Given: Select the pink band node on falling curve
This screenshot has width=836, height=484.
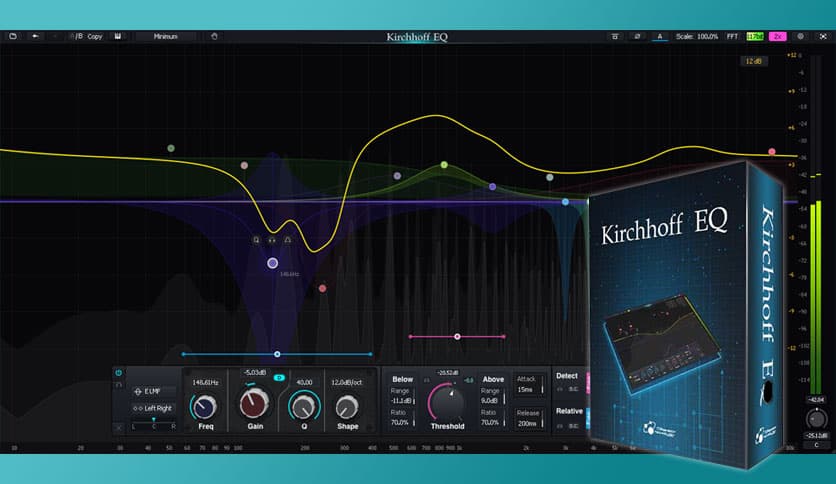Looking at the screenshot, I should (244, 165).
